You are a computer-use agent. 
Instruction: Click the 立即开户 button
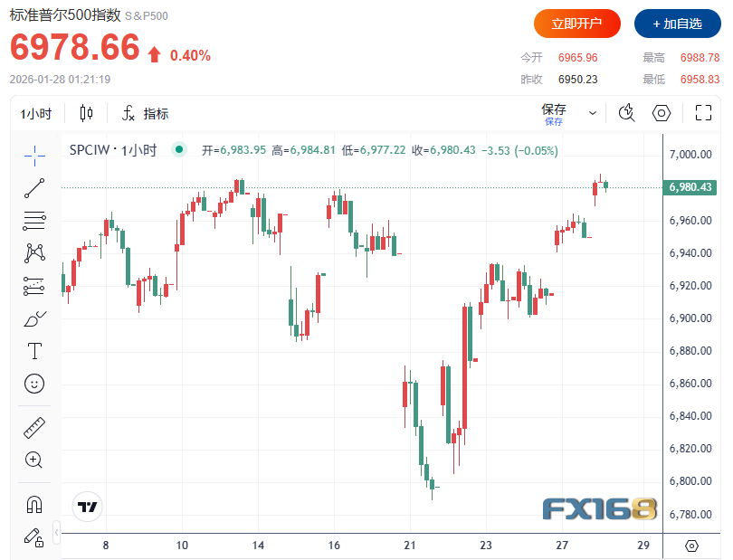577,24
